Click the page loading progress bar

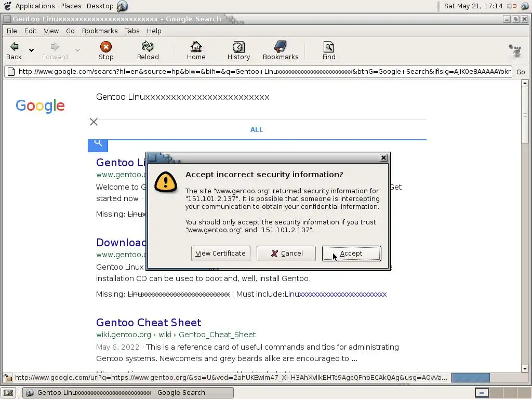tap(470, 378)
